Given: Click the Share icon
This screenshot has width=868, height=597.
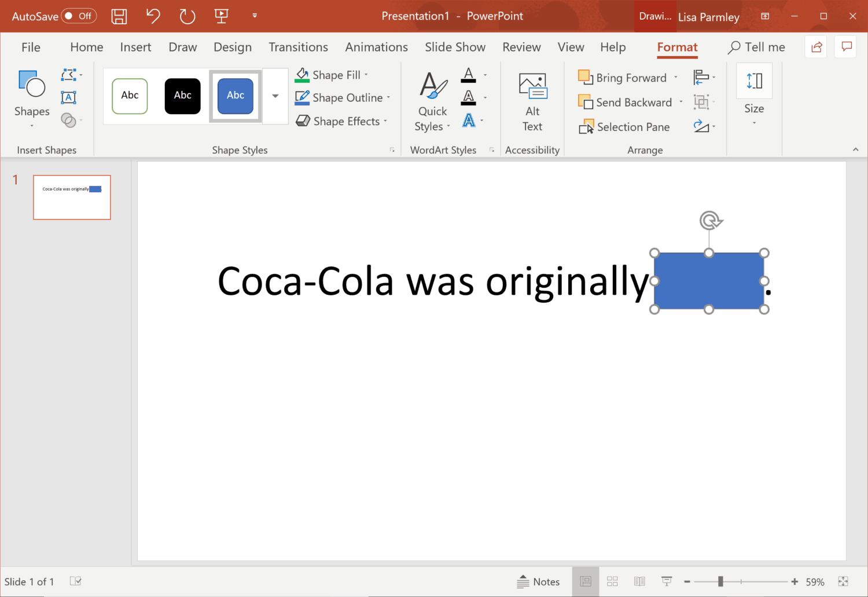Looking at the screenshot, I should coord(816,47).
